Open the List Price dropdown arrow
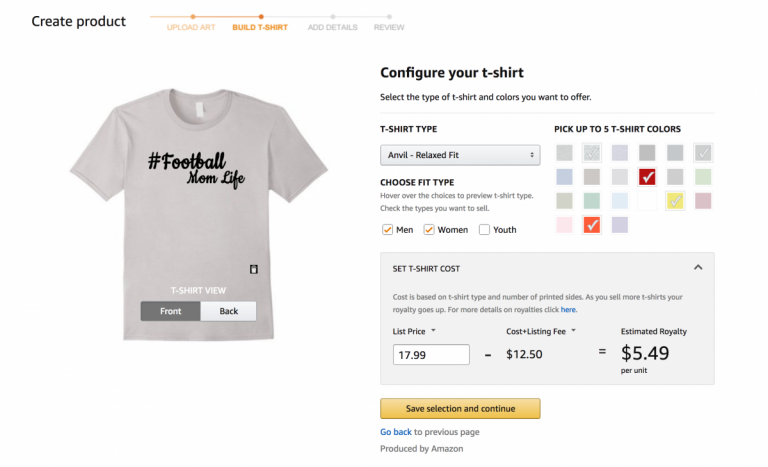The height and width of the screenshot is (467, 768). pos(434,331)
